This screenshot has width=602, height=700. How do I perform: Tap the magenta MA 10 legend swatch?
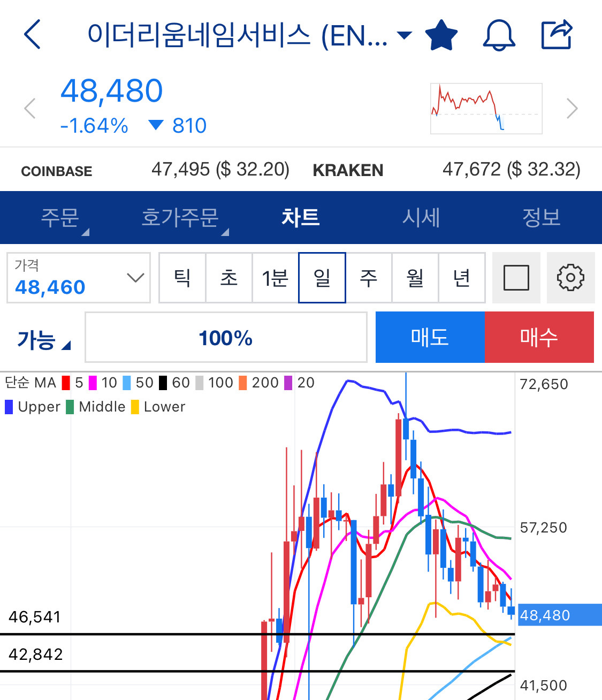(x=93, y=383)
